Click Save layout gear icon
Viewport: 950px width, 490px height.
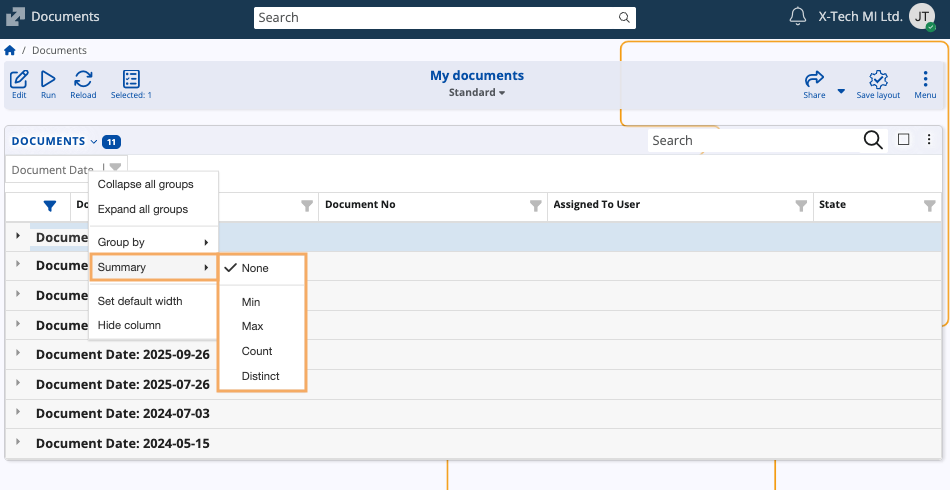point(878,79)
